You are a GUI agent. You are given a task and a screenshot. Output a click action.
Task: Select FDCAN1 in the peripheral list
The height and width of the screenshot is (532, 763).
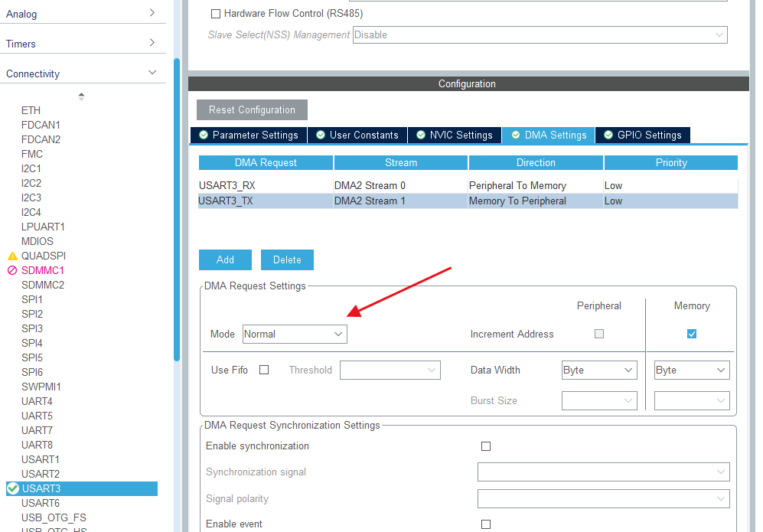[x=41, y=125]
